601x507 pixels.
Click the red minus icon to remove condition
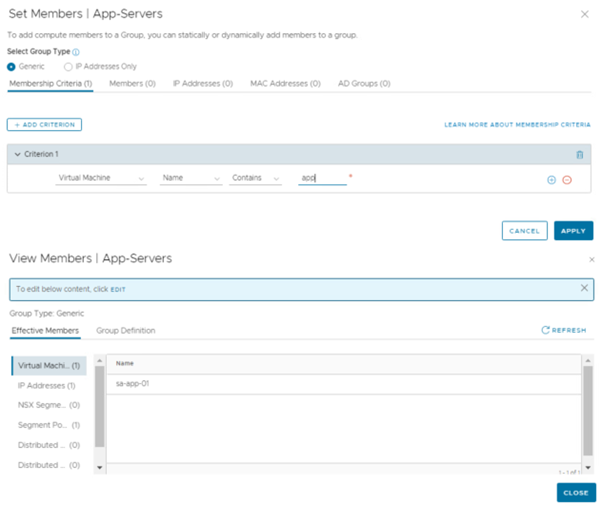pos(567,180)
